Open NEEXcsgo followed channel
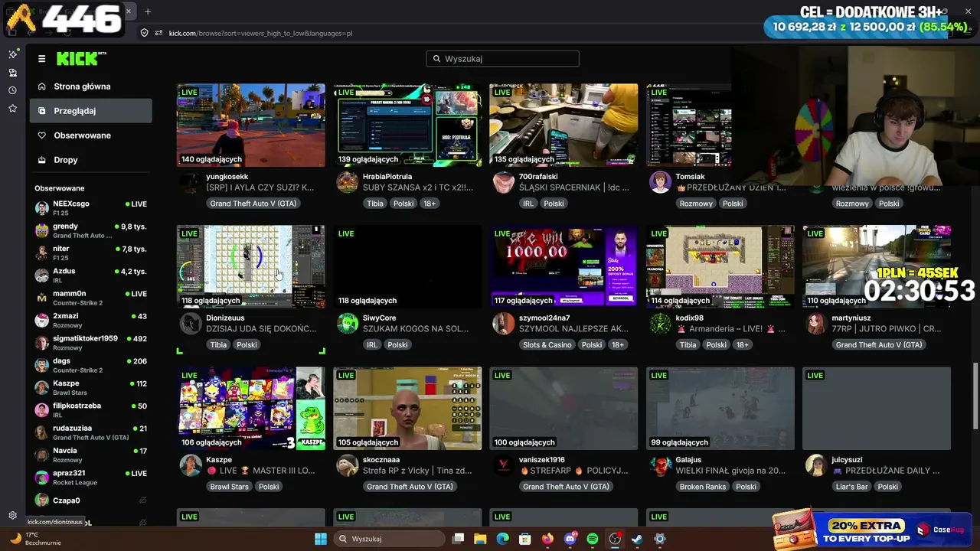Image resolution: width=980 pixels, height=551 pixels. [x=90, y=207]
